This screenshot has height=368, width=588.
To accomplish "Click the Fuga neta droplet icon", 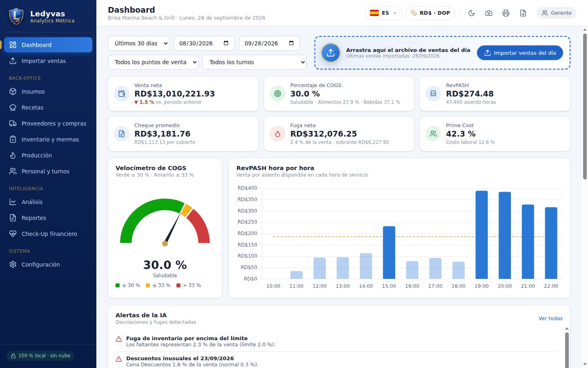I will coord(278,134).
